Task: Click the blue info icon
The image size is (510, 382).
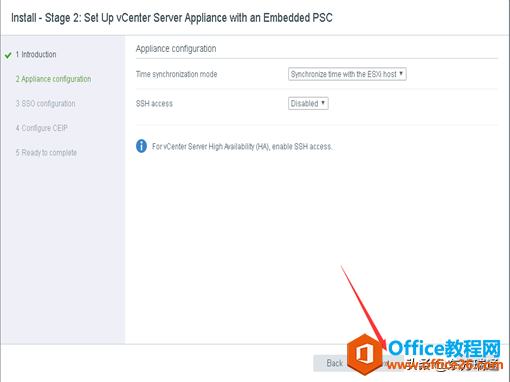Action: pos(141,146)
